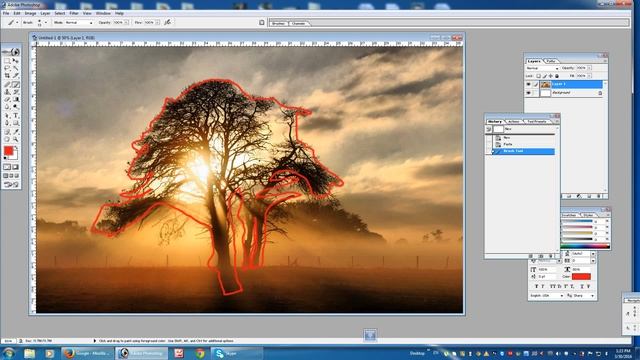Toggle lock transparent pixels in Layers panel
Screen dimensions: 640x360
tap(538, 76)
